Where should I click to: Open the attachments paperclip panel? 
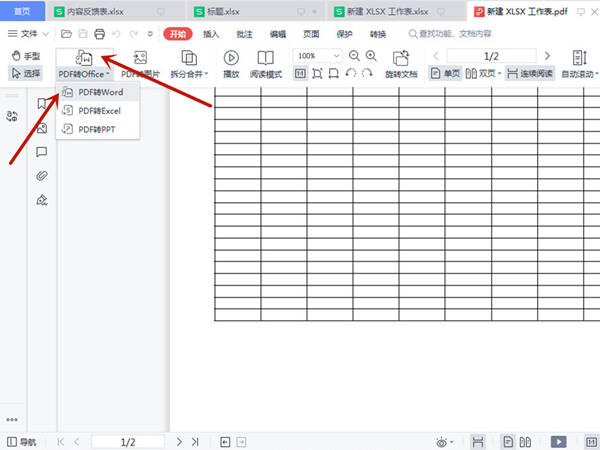click(42, 176)
